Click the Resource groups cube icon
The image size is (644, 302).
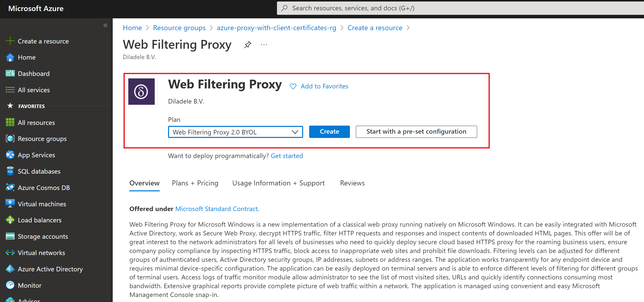[10, 139]
